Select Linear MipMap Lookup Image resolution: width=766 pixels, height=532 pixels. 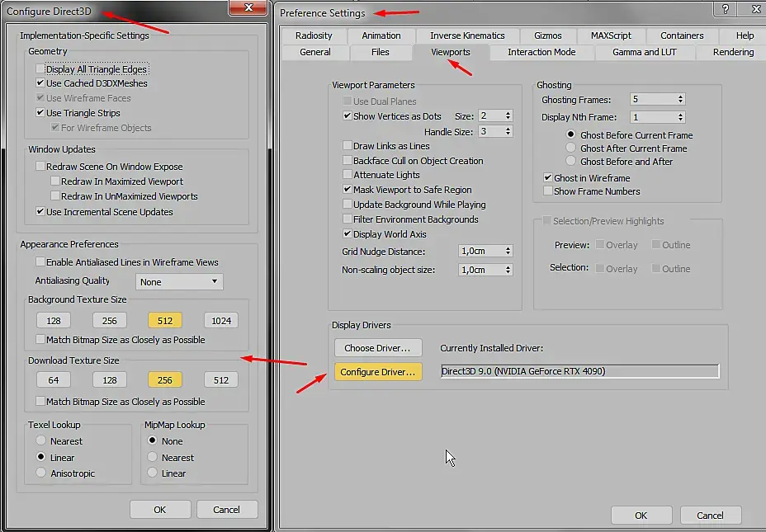[x=153, y=473]
